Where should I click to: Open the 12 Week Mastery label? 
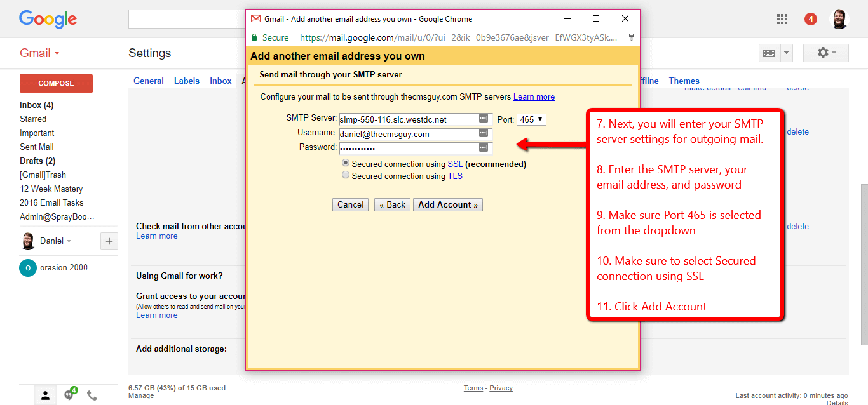pyautogui.click(x=51, y=189)
